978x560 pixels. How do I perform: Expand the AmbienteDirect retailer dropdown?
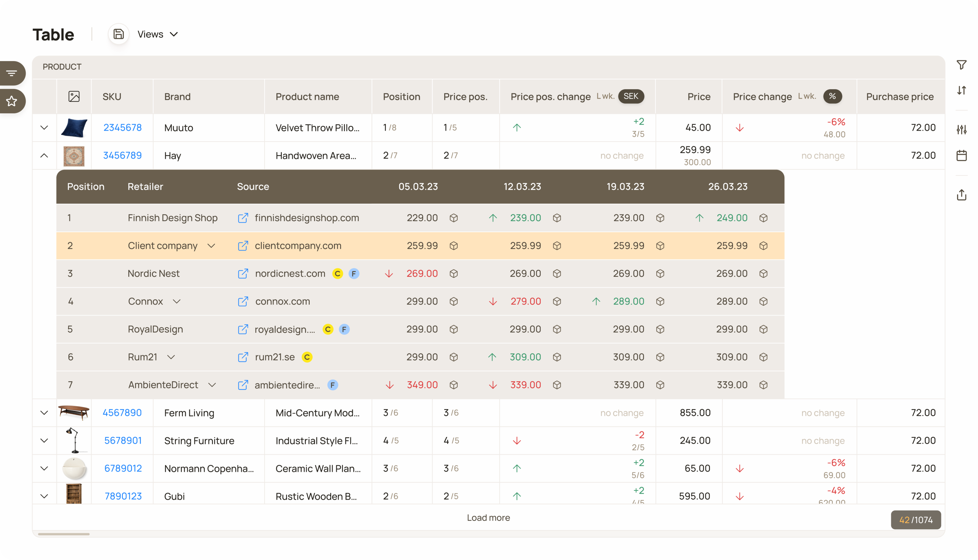[x=212, y=385]
